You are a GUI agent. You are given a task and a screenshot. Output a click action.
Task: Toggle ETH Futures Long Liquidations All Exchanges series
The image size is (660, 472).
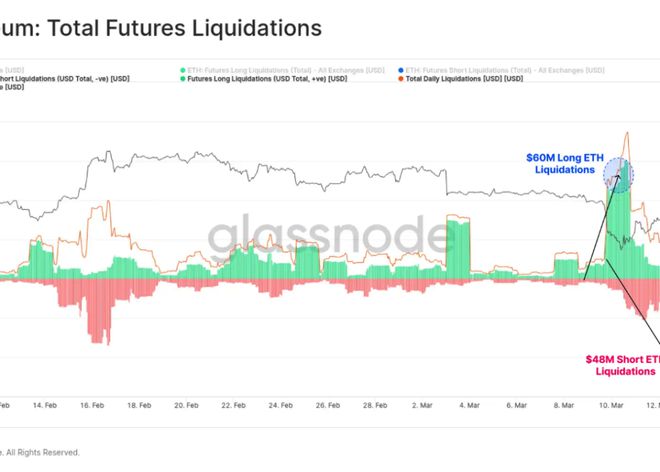pyautogui.click(x=279, y=69)
